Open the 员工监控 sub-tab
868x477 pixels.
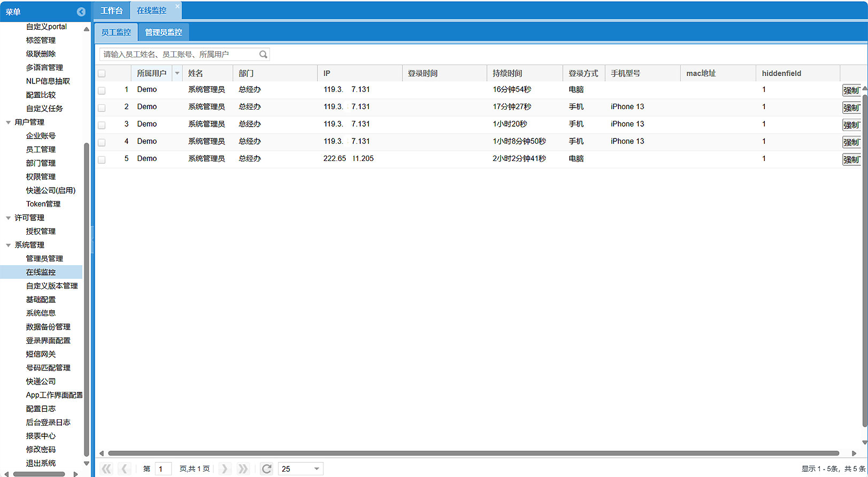pos(116,32)
